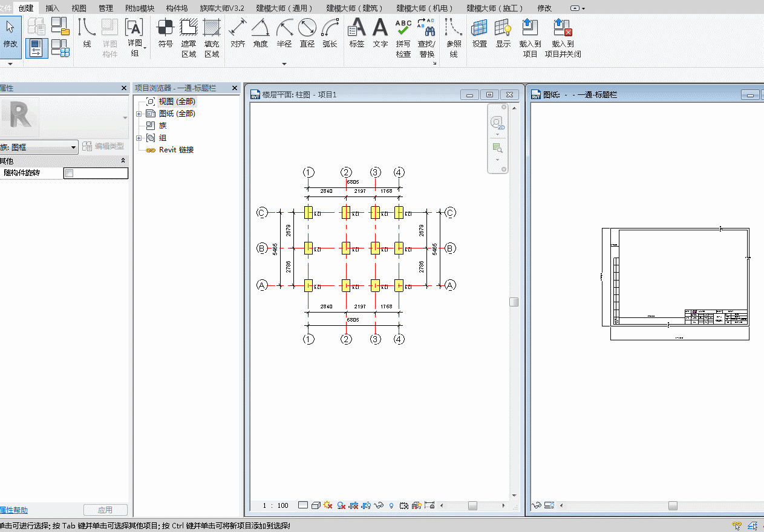
Task: Expand the 组 node in project browser
Action: [139, 138]
